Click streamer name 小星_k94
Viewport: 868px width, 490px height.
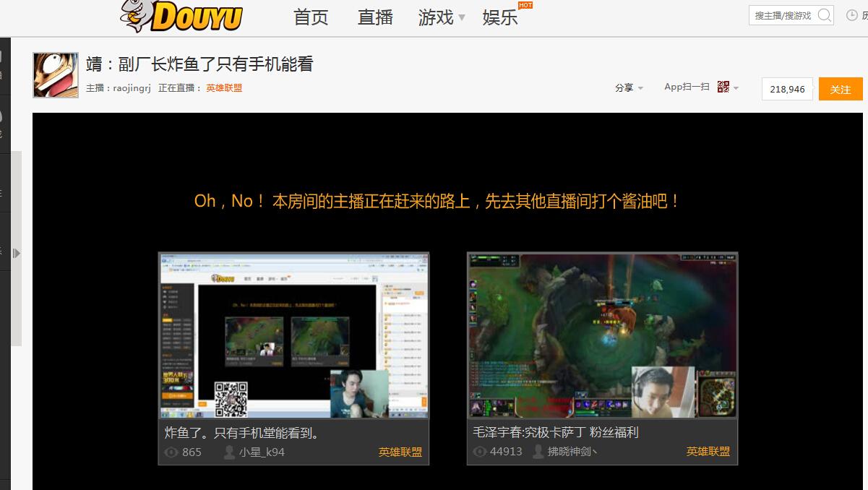262,452
